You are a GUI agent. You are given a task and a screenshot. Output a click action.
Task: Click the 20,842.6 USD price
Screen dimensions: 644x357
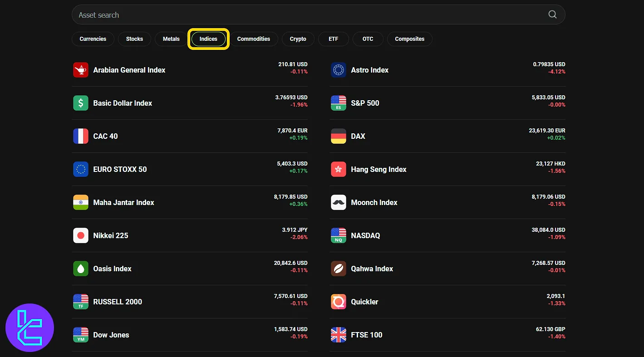(291, 263)
